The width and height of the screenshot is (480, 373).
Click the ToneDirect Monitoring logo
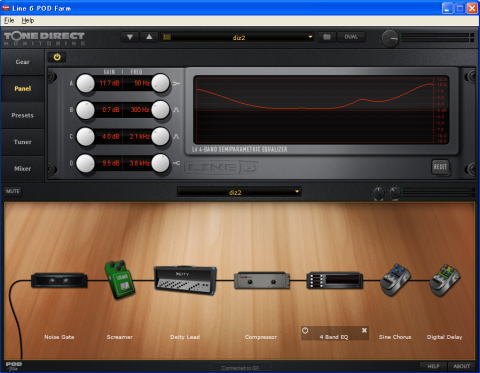[44, 39]
